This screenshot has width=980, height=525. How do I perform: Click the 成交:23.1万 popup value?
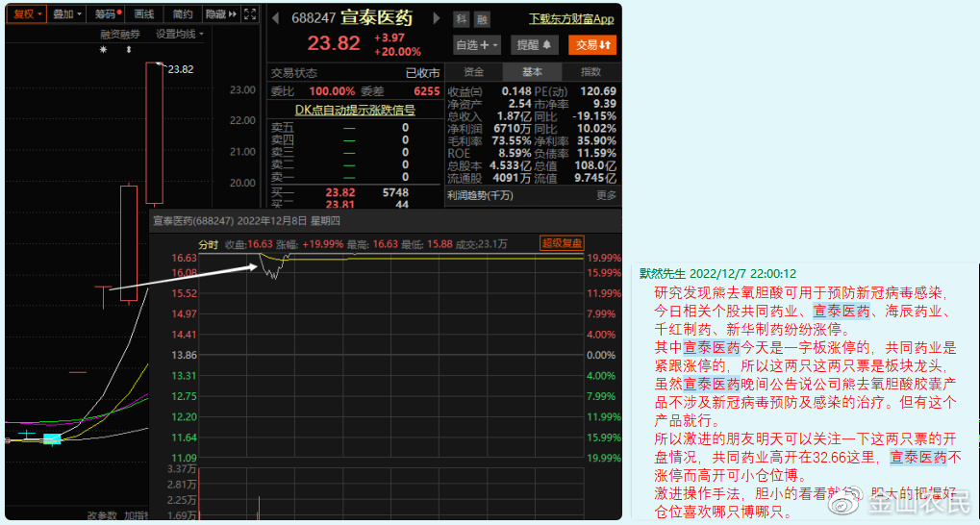[481, 243]
